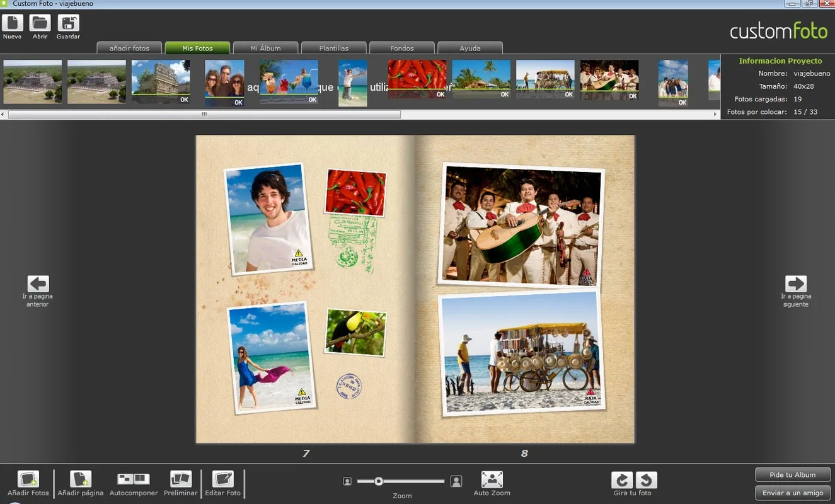The width and height of the screenshot is (835, 504).
Task: Click the zoom in large portrait icon
Action: [456, 481]
